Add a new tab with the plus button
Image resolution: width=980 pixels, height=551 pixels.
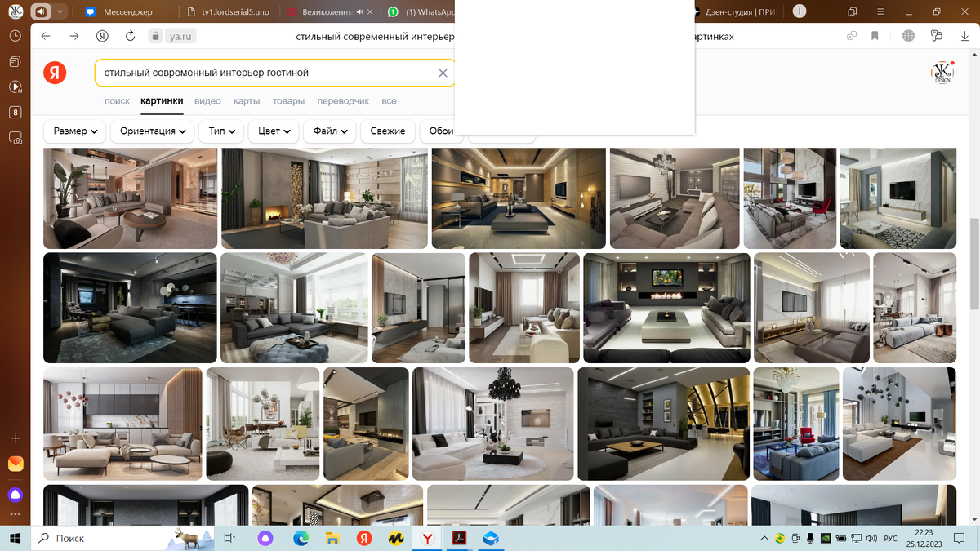coord(800,11)
